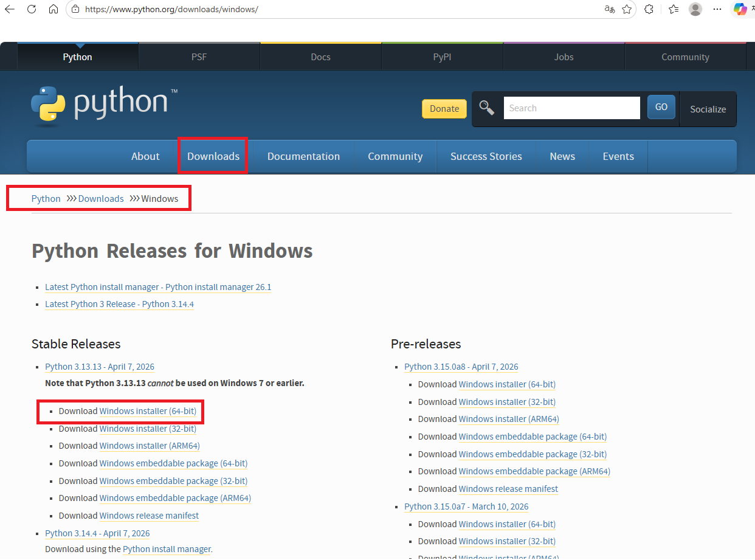Open the About navigation menu
This screenshot has width=755, height=560.
coord(145,156)
